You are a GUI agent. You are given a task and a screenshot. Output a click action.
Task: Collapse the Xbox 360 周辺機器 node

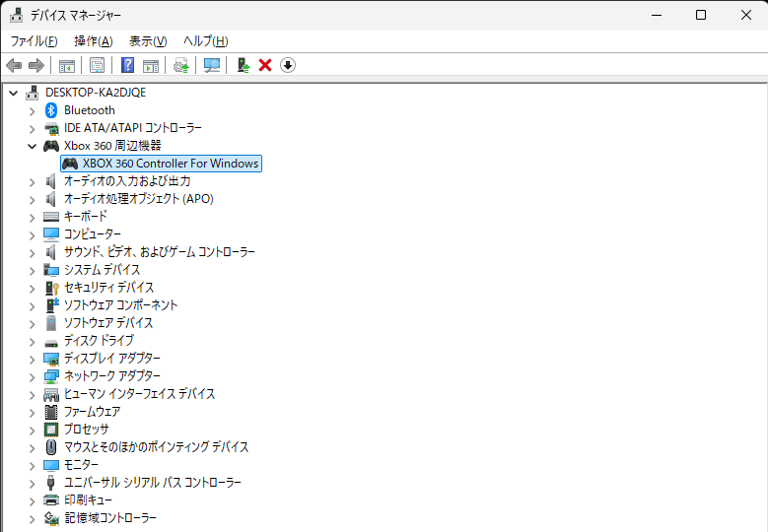32,146
